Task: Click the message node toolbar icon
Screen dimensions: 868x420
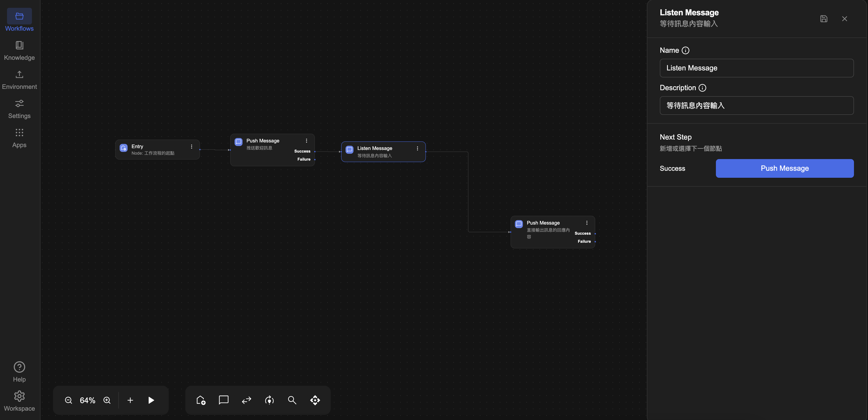Action: tap(223, 400)
